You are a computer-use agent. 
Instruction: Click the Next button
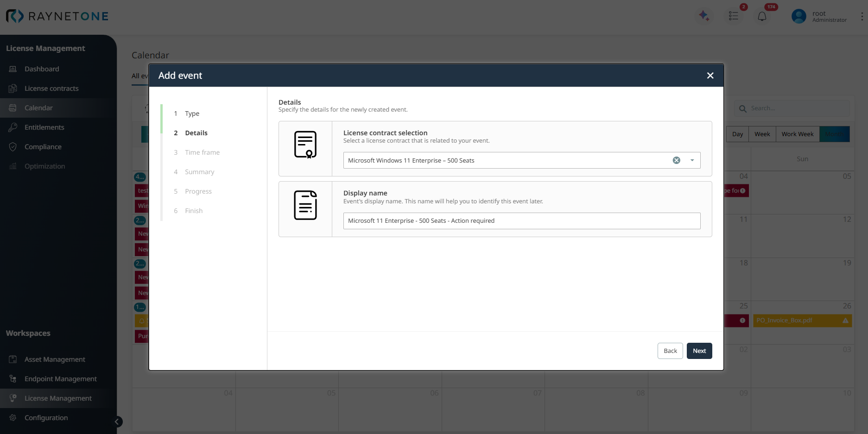click(699, 351)
